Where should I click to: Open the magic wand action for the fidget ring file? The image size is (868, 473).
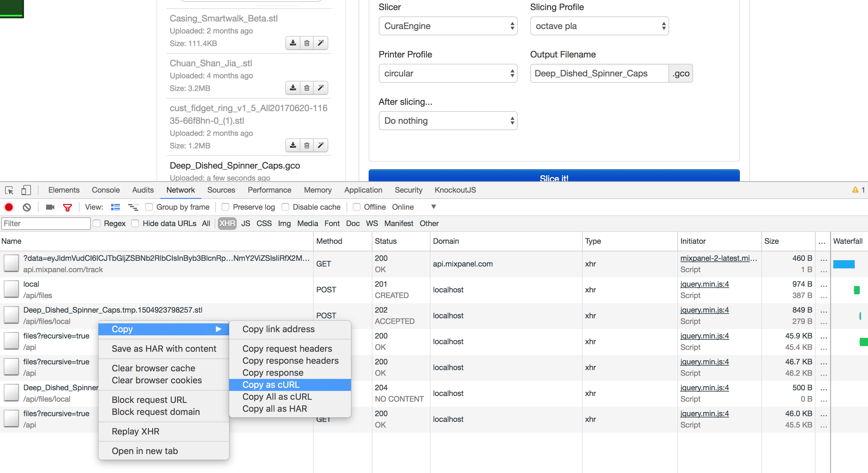[x=320, y=145]
